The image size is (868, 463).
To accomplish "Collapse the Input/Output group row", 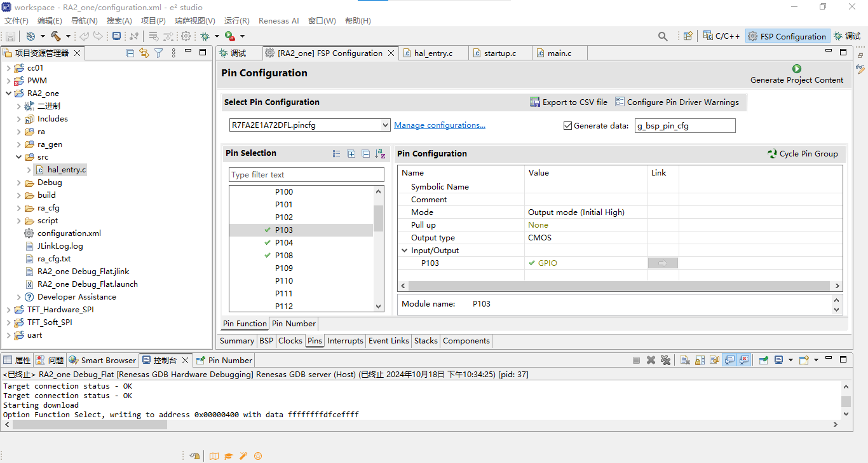I will point(405,251).
